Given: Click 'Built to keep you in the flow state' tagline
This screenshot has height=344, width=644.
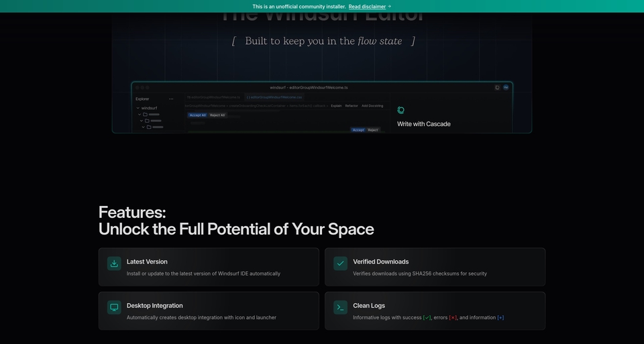Looking at the screenshot, I should [323, 41].
